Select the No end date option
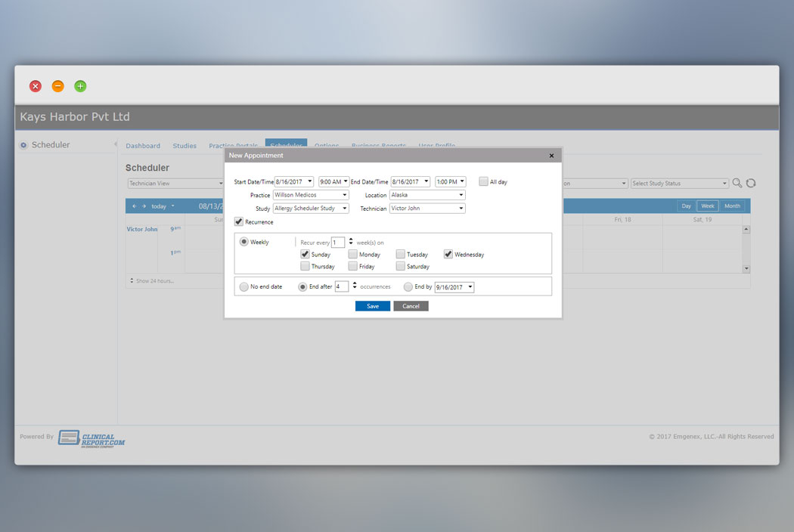 [x=244, y=286]
